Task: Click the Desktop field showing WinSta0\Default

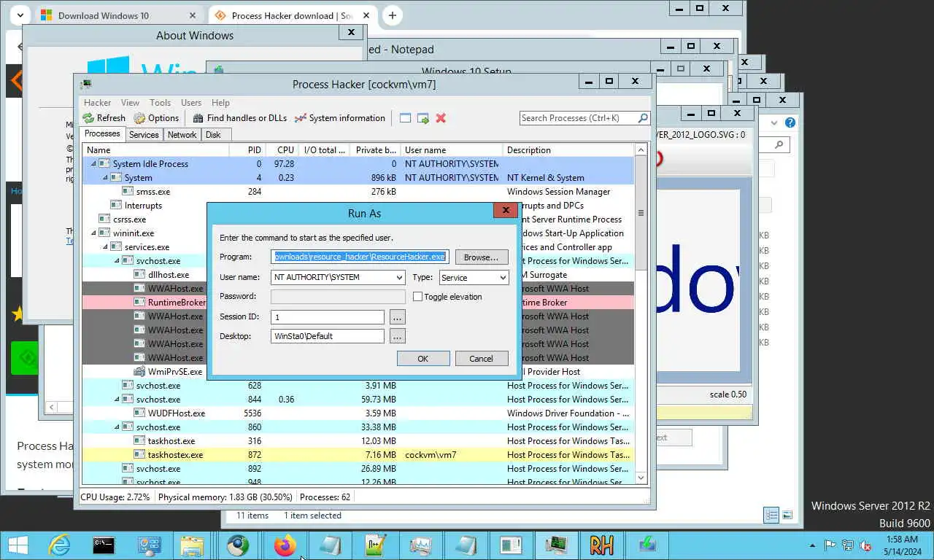Action: (328, 336)
